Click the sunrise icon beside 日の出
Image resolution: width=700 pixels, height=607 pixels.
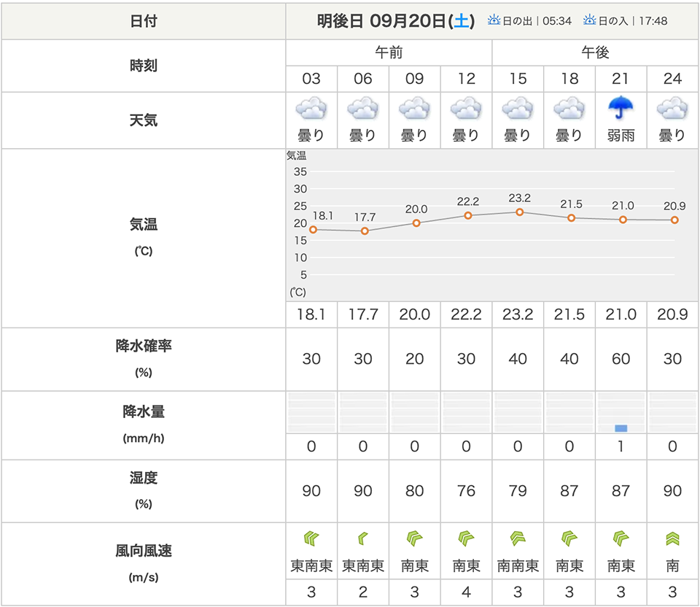[x=495, y=20]
